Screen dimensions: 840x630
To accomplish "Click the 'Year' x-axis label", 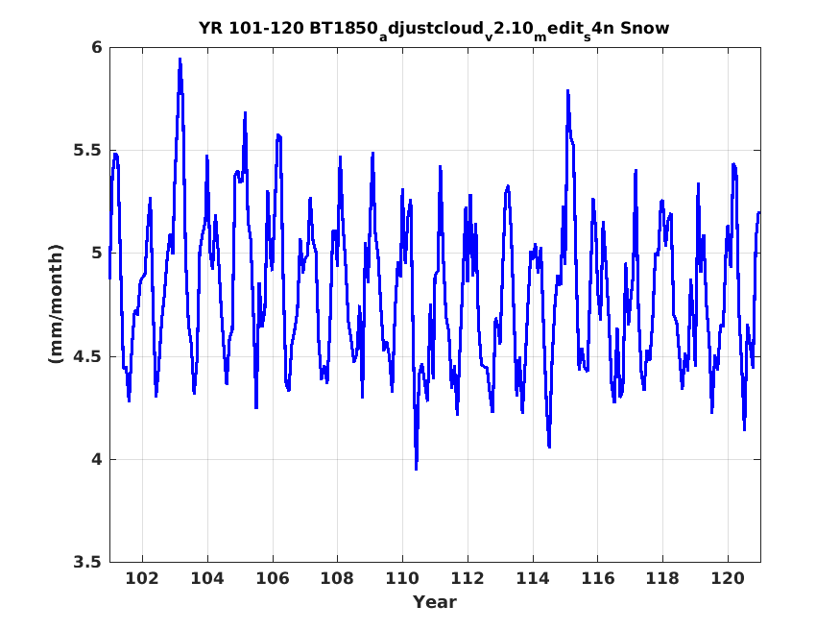I will [435, 601].
